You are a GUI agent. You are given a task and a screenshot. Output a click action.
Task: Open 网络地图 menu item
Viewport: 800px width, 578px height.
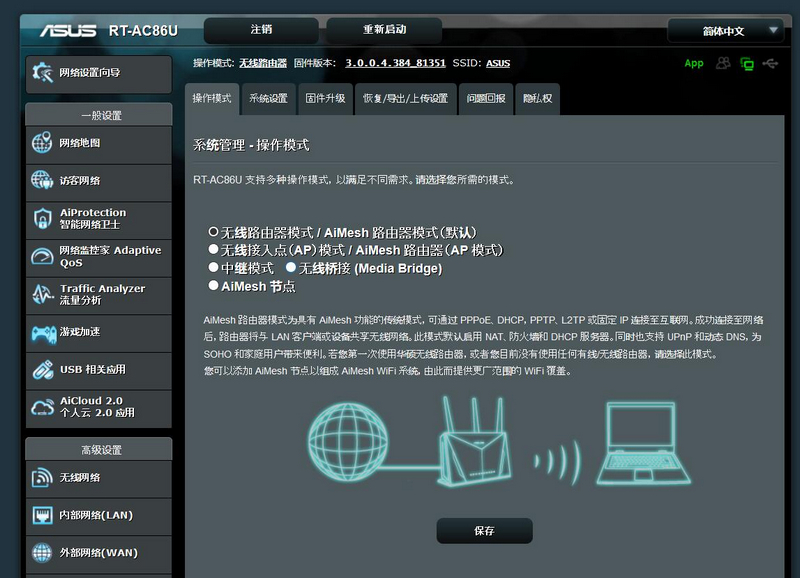pyautogui.click(x=98, y=144)
